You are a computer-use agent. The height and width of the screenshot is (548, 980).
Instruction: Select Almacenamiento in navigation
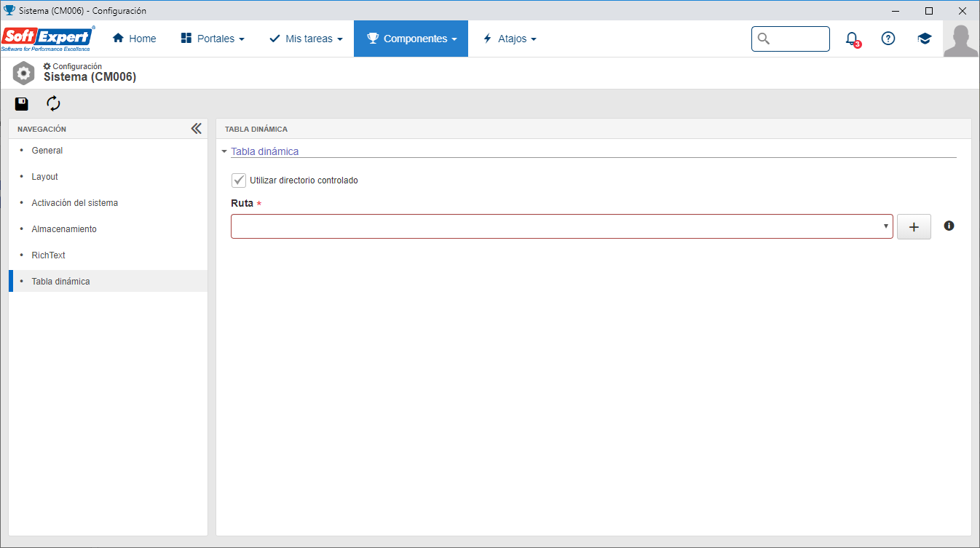(108, 229)
